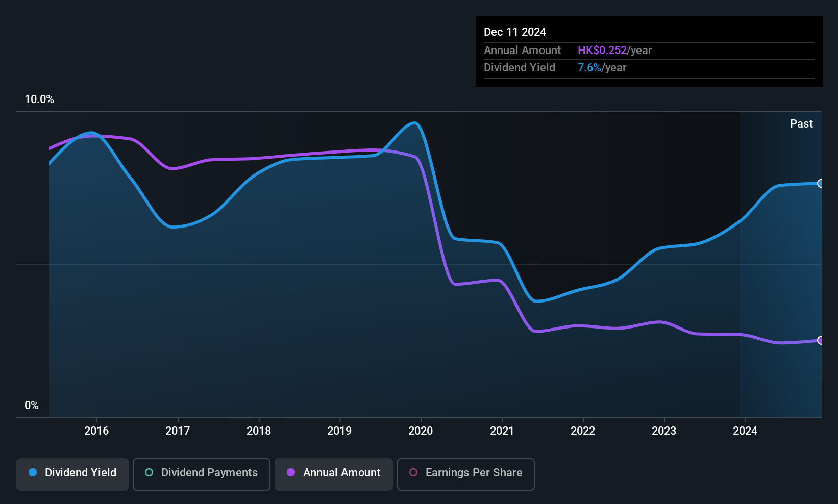Select the purple endpoint marker on amount line

point(820,340)
